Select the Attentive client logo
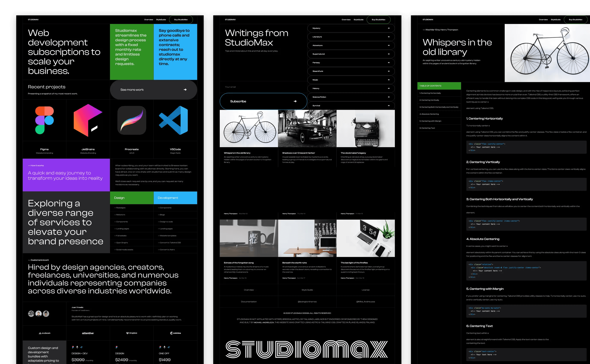The height and width of the screenshot is (364, 590). pyautogui.click(x=88, y=333)
